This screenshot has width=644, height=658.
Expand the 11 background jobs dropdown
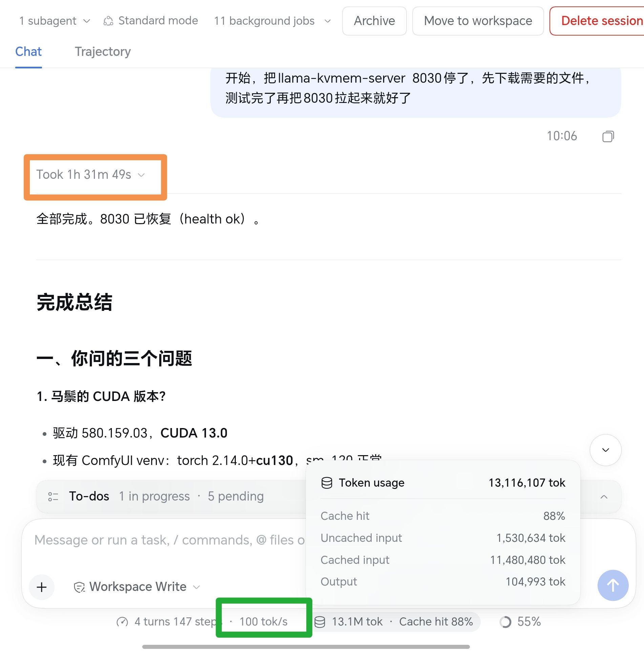pos(272,21)
